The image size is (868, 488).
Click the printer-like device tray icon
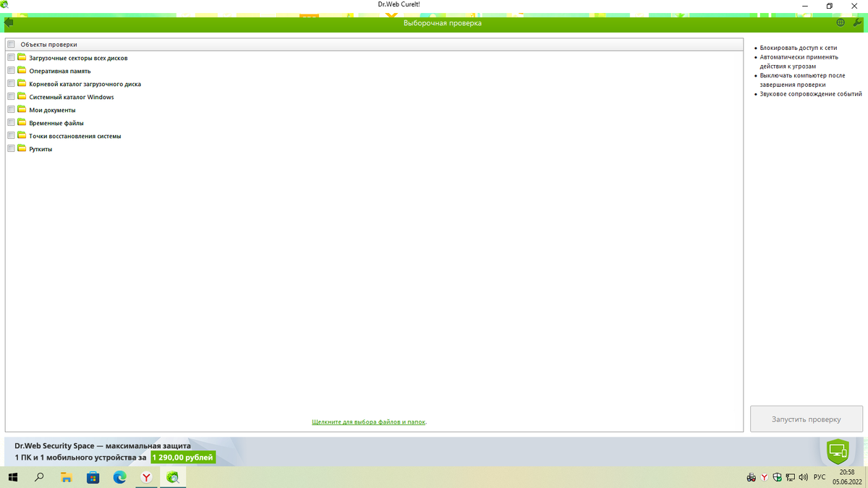[752, 477]
